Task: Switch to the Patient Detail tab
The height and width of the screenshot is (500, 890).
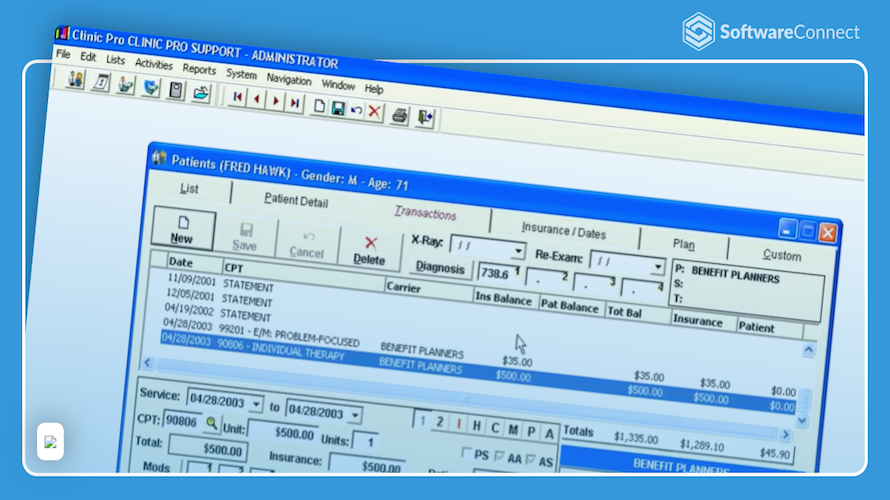Action: coord(296,201)
